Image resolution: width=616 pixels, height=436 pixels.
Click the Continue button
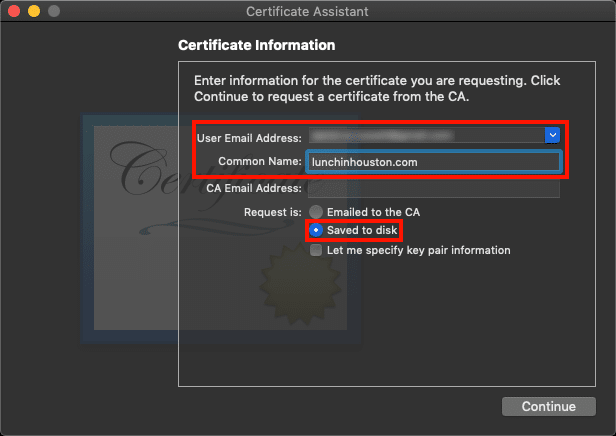[x=549, y=407]
